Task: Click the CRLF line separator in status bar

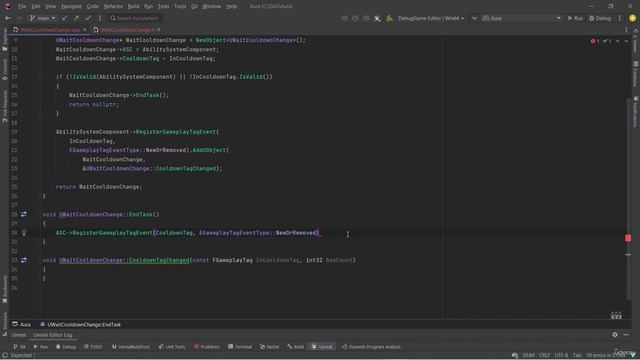Action: click(544, 355)
